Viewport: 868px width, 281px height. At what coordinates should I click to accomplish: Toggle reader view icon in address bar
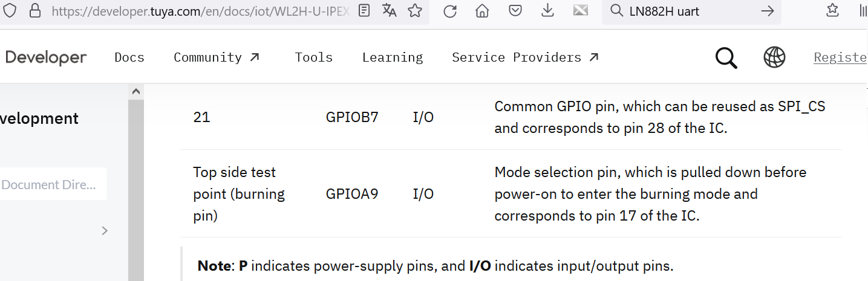point(364,10)
